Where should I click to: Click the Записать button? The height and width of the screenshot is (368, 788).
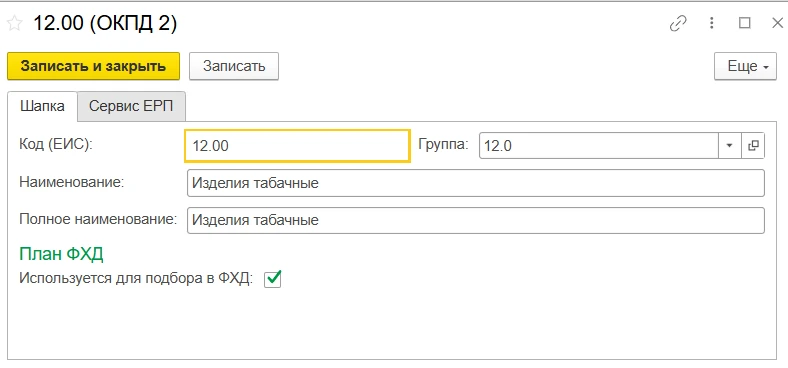234,66
